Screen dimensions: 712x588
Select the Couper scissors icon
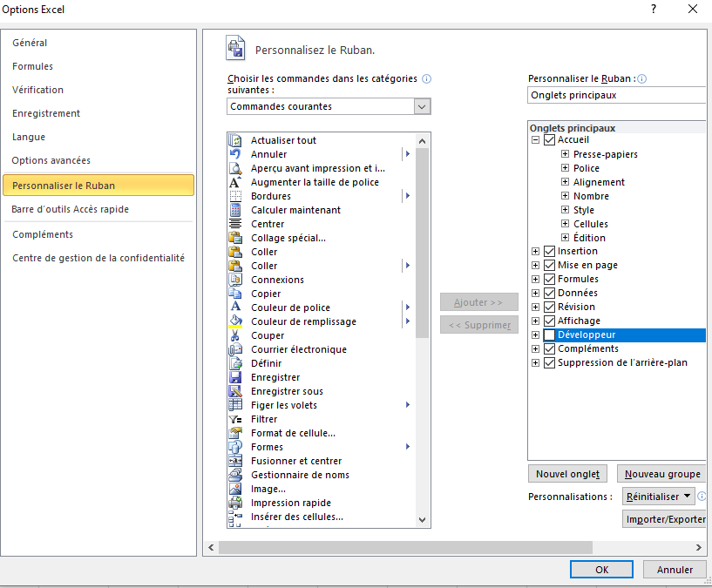click(x=234, y=335)
